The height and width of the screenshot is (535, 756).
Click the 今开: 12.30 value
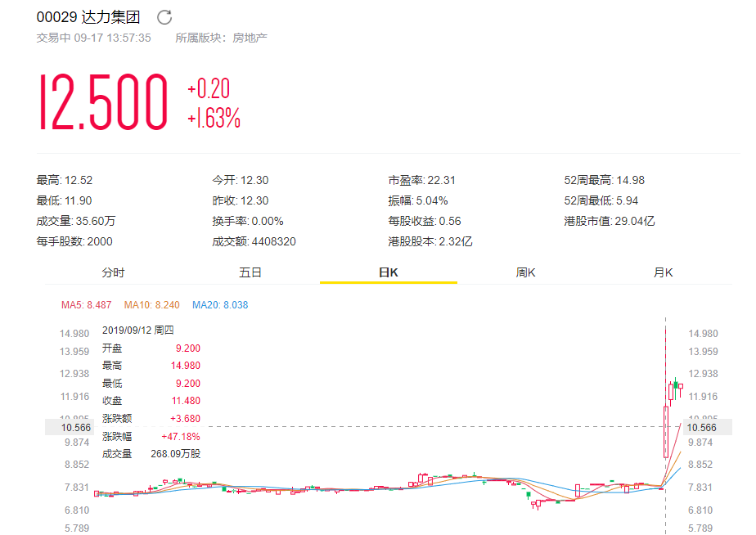(240, 180)
